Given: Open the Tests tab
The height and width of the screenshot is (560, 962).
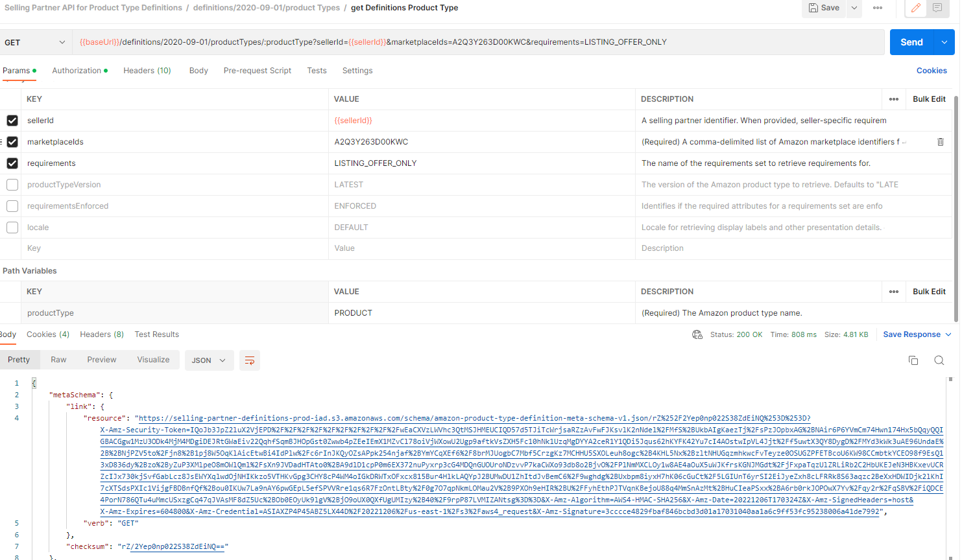Looking at the screenshot, I should [x=317, y=71].
